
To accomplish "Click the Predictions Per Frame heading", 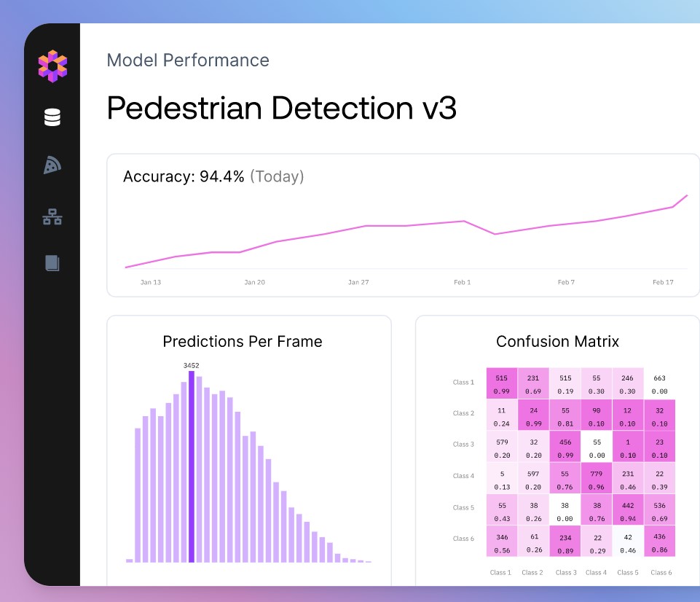I will [x=243, y=342].
